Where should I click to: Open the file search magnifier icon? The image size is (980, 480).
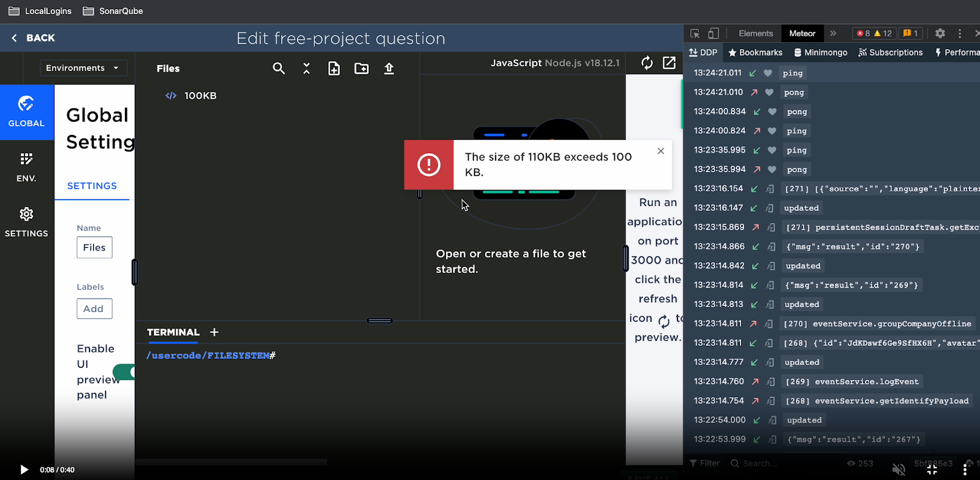click(279, 69)
